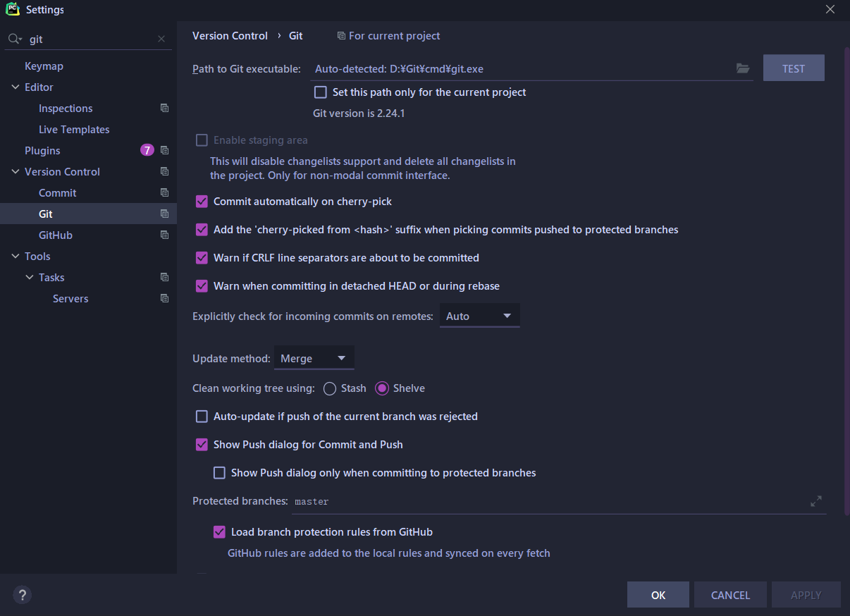The width and height of the screenshot is (850, 616).
Task: Open Live Templates settings page
Action: [x=74, y=130]
